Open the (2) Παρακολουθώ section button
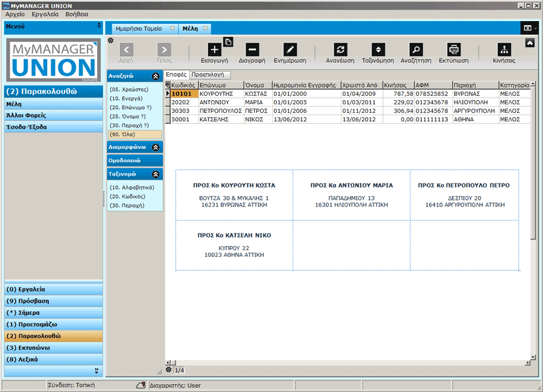This screenshot has width=543, height=392. click(x=54, y=336)
